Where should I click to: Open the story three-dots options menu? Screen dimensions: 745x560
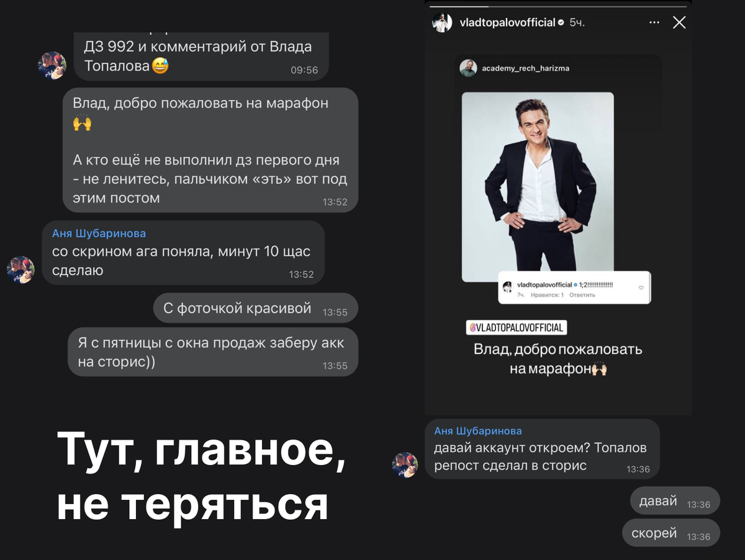[x=654, y=23]
